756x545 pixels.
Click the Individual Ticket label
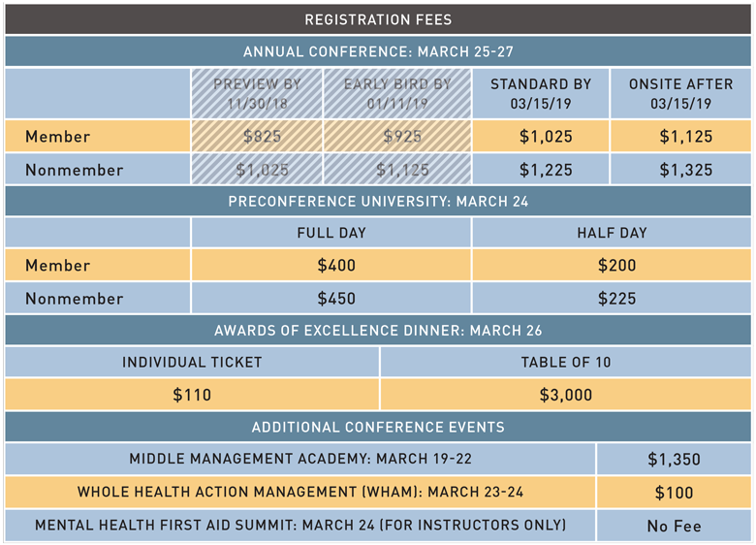click(192, 363)
